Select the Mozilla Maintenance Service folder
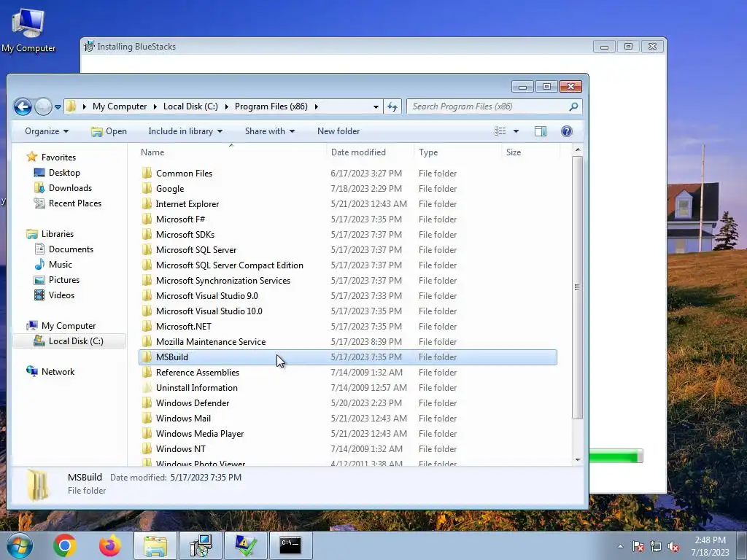This screenshot has width=747, height=560. click(x=211, y=342)
